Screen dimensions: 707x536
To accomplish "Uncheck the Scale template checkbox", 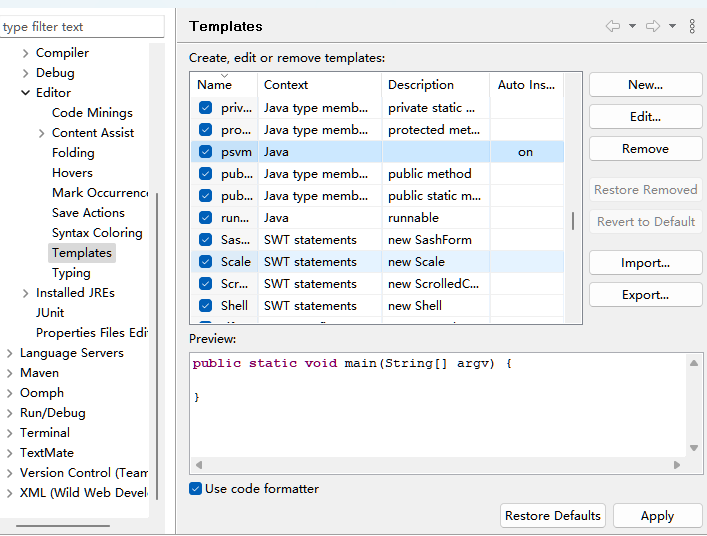I will point(205,262).
